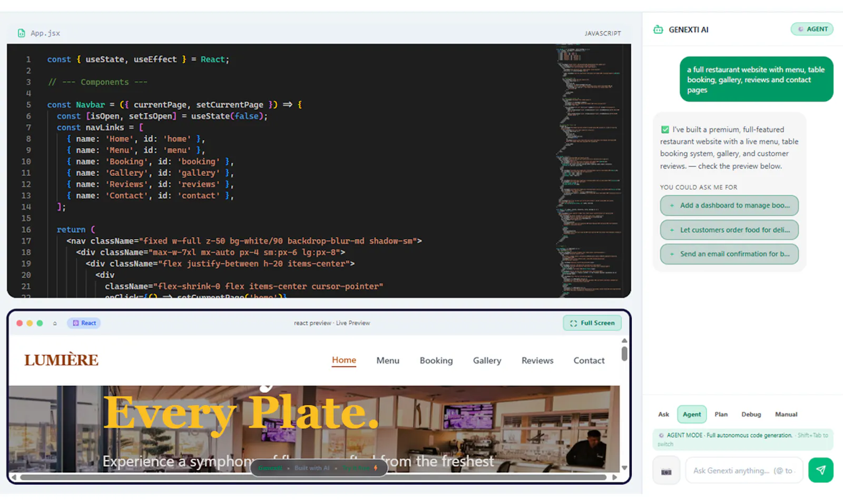The image size is (843, 504).
Task: Open the Full Screen preview
Action: (x=592, y=323)
